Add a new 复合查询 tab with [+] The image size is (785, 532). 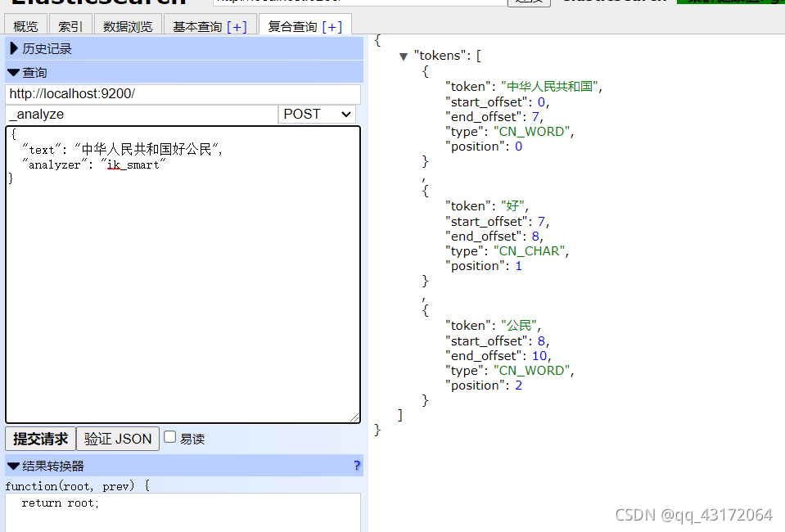tap(332, 26)
